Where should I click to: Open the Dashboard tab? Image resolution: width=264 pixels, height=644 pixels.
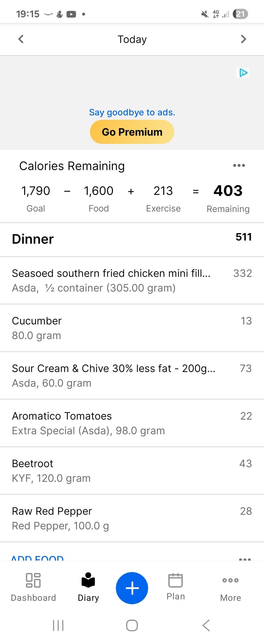(33, 587)
